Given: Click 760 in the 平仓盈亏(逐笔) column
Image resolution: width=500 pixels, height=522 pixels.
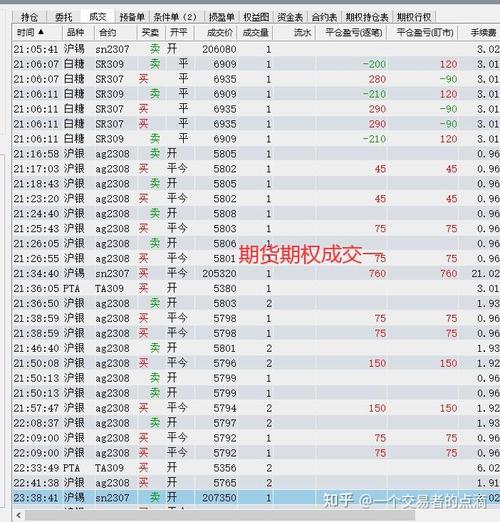Looking at the screenshot, I should pyautogui.click(x=377, y=274).
